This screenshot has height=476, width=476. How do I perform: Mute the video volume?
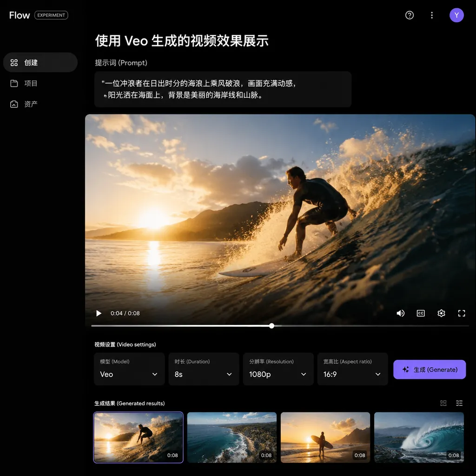[400, 313]
